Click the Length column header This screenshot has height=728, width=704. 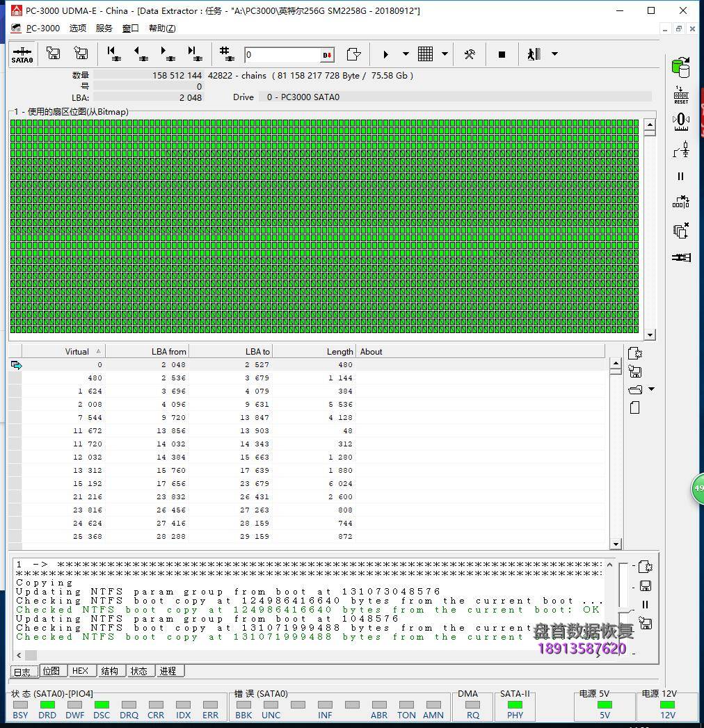[x=314, y=351]
